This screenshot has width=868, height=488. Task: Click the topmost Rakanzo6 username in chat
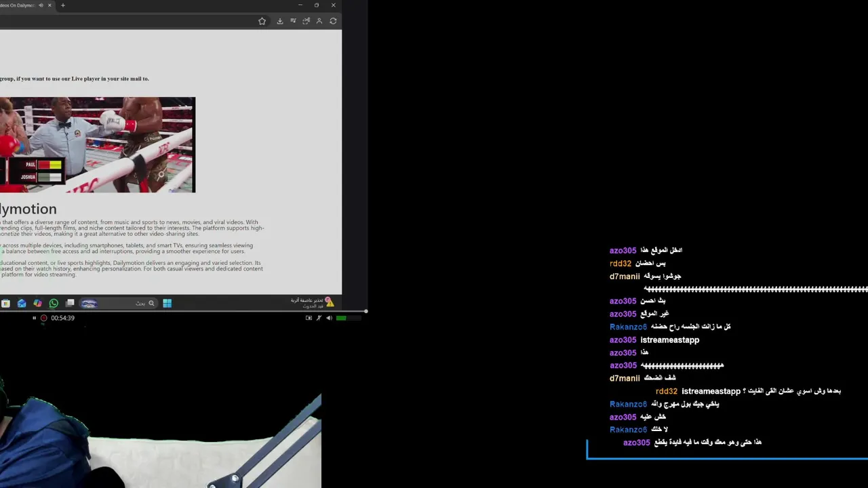pos(629,327)
